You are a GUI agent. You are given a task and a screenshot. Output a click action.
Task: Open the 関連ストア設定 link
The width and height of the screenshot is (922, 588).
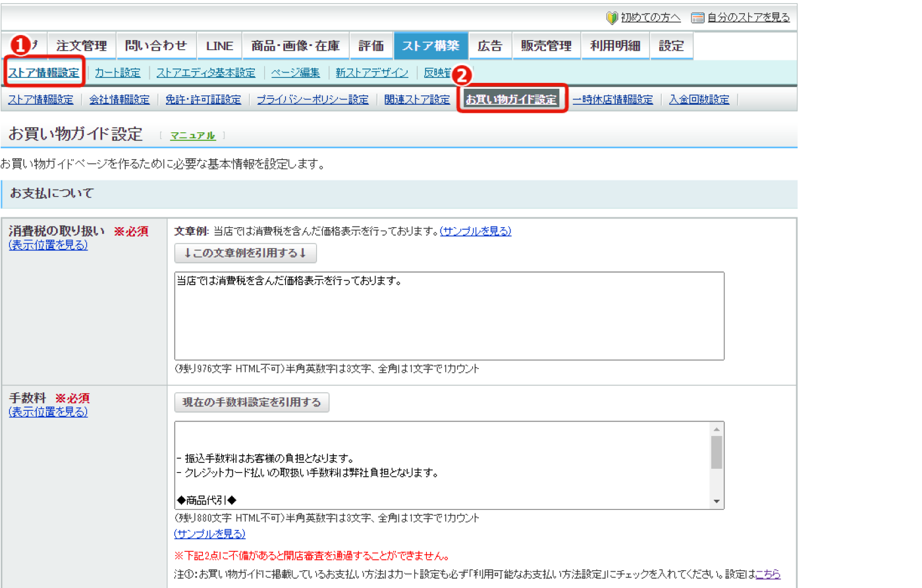pyautogui.click(x=418, y=99)
